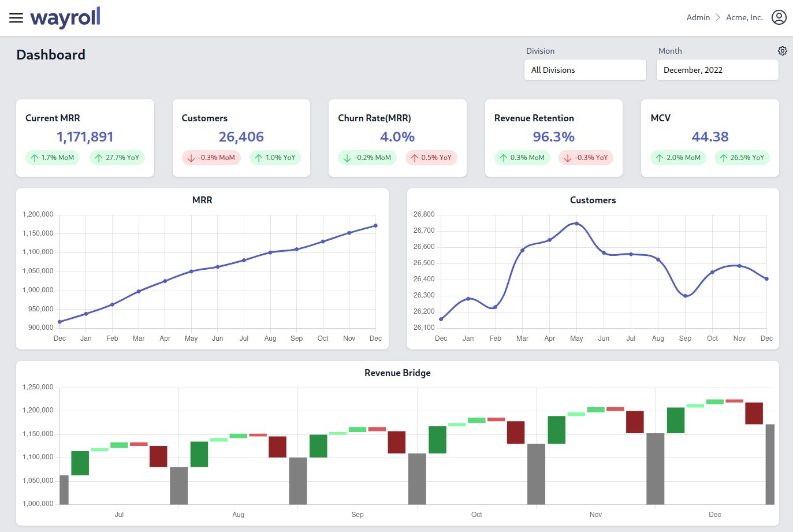793x532 pixels.
Task: Click the -0.3% MoM badge under Customers
Action: 211,157
